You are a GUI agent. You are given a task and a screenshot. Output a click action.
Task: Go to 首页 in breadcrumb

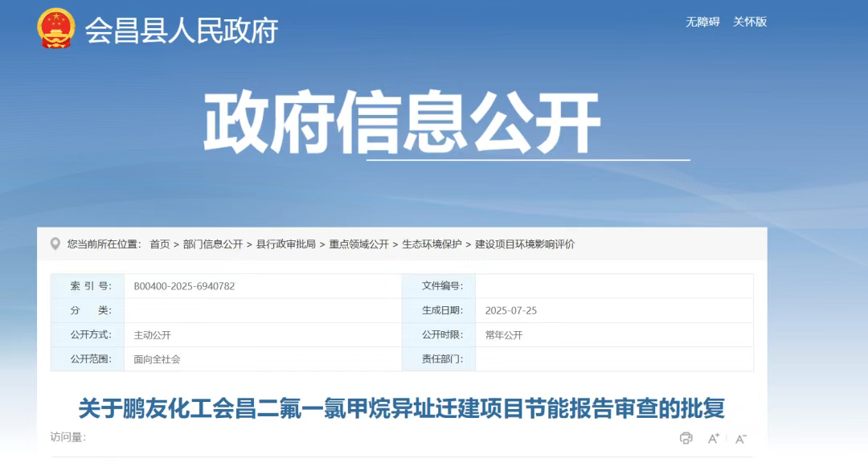click(x=160, y=244)
